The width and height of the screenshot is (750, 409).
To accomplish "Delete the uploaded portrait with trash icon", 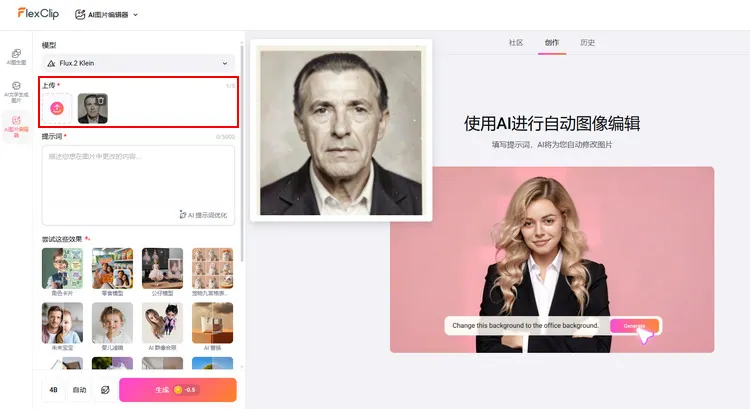I will [101, 100].
